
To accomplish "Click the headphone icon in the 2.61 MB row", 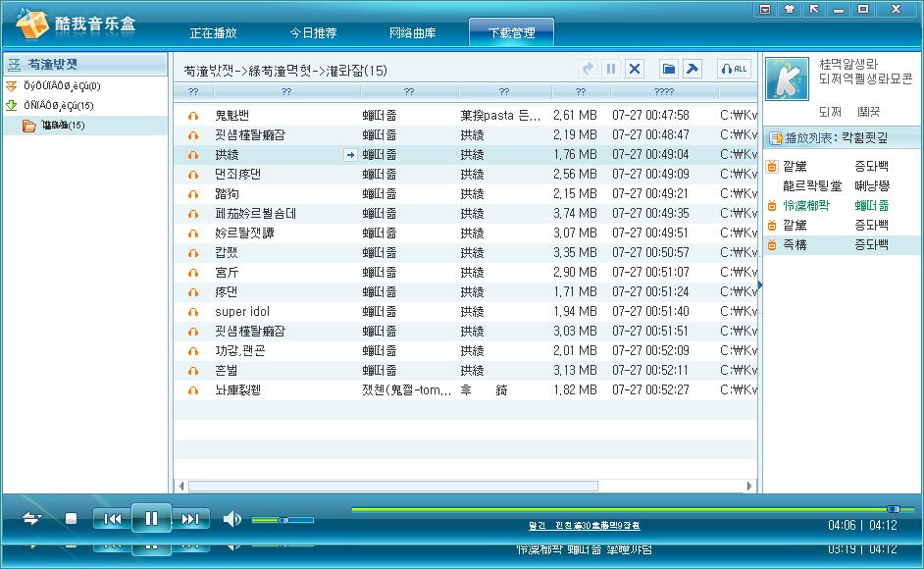I will 192,116.
